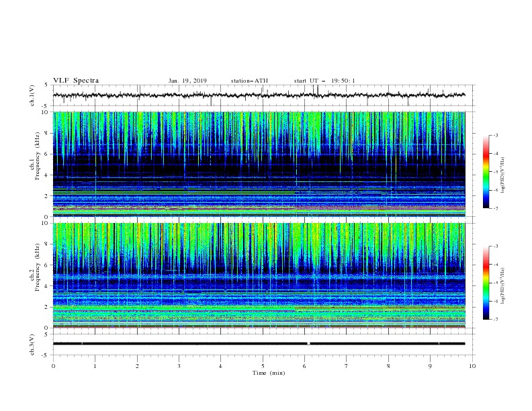Click the "station=ATH" header label

[x=249, y=81]
